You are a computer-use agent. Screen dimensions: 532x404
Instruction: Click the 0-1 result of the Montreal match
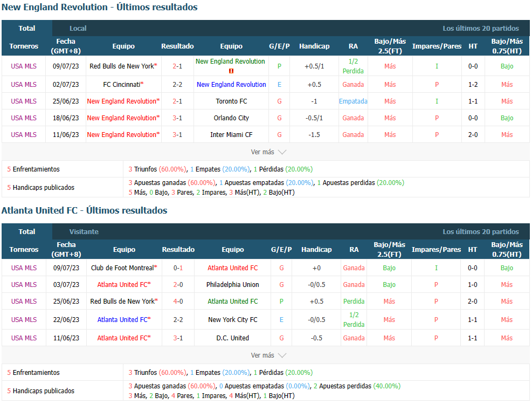pyautogui.click(x=178, y=268)
